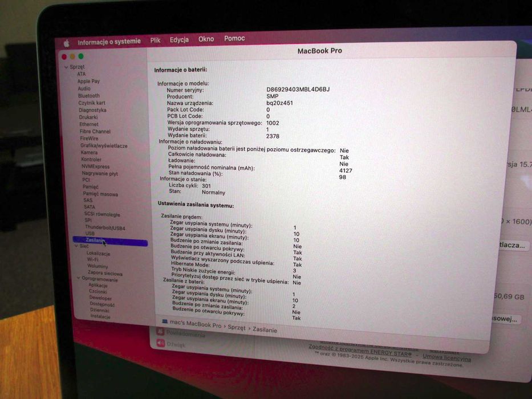This screenshot has width=532, height=399.
Task: Select Czcionki in sidebar
Action: [98, 291]
